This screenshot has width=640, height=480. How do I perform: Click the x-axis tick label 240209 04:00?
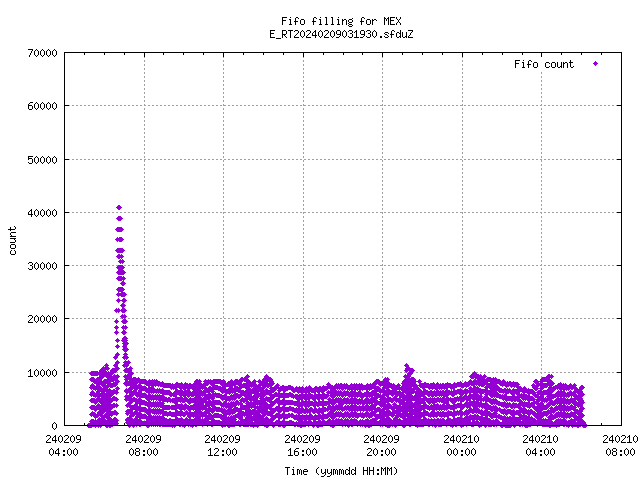click(x=63, y=446)
